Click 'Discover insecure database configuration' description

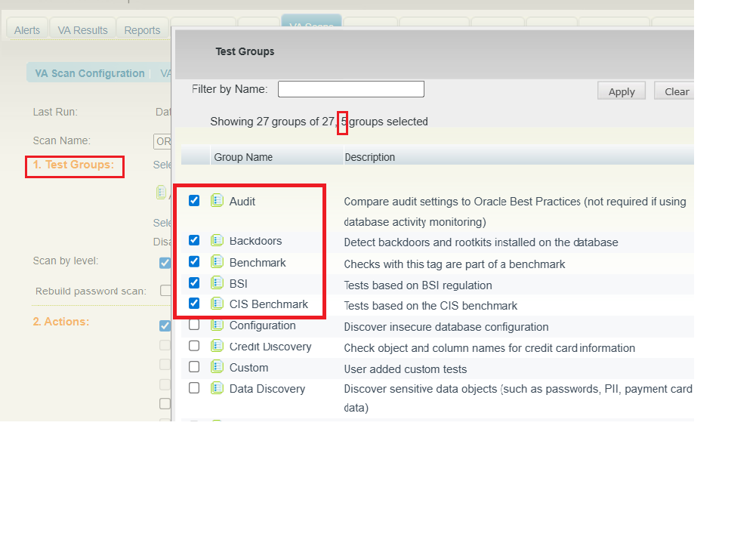coord(446,327)
